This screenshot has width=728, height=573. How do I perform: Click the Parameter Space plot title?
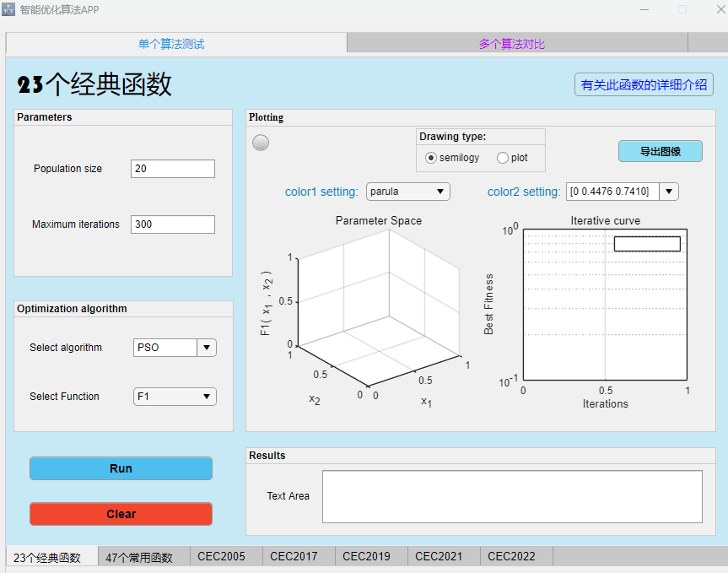(x=379, y=220)
